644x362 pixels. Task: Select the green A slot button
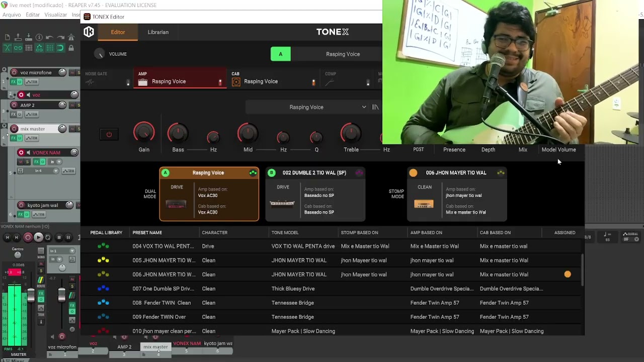pos(281,54)
